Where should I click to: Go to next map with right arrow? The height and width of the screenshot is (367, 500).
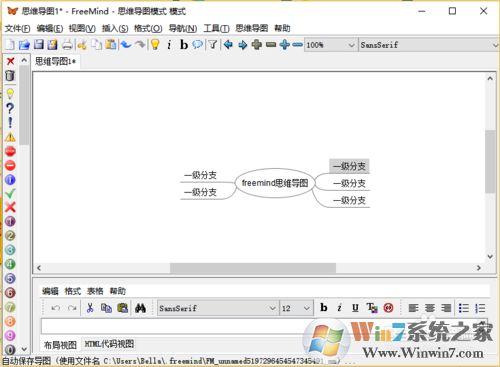pyautogui.click(x=242, y=44)
